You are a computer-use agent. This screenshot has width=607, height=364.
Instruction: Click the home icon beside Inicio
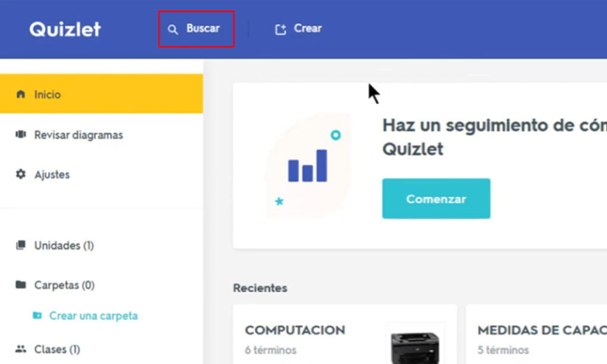tap(21, 94)
